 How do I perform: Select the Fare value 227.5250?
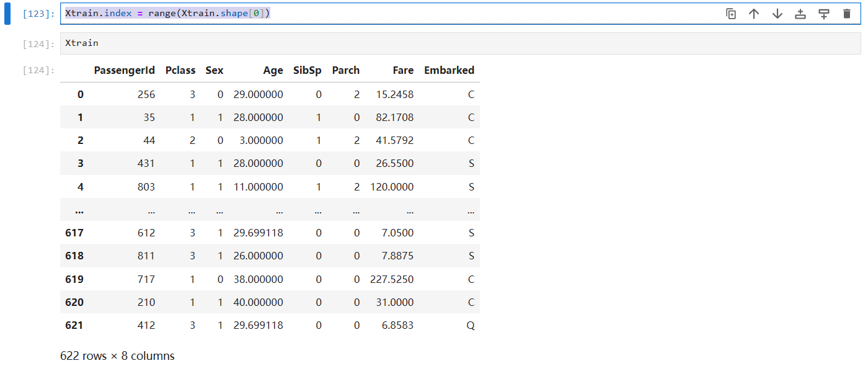click(392, 279)
